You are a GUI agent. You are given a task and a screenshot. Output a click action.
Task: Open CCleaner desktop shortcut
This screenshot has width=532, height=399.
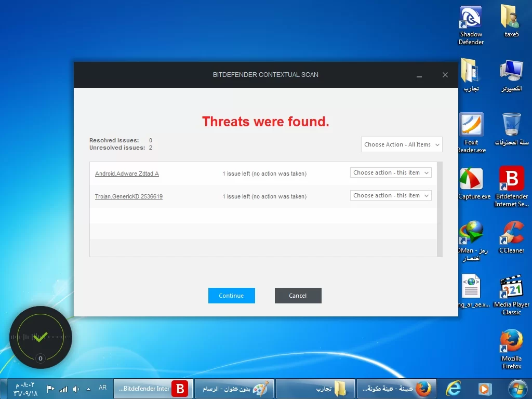point(511,237)
